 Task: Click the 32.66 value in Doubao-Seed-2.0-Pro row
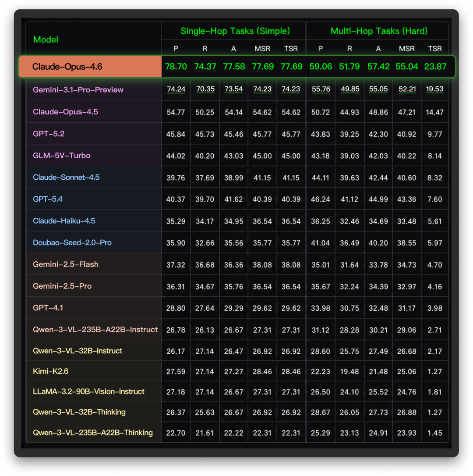point(205,243)
